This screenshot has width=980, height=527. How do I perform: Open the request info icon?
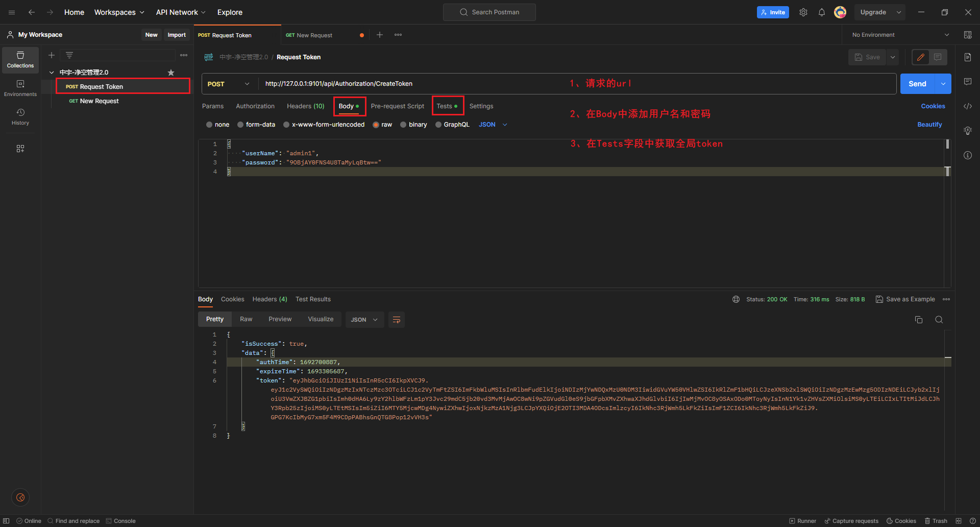tap(968, 155)
